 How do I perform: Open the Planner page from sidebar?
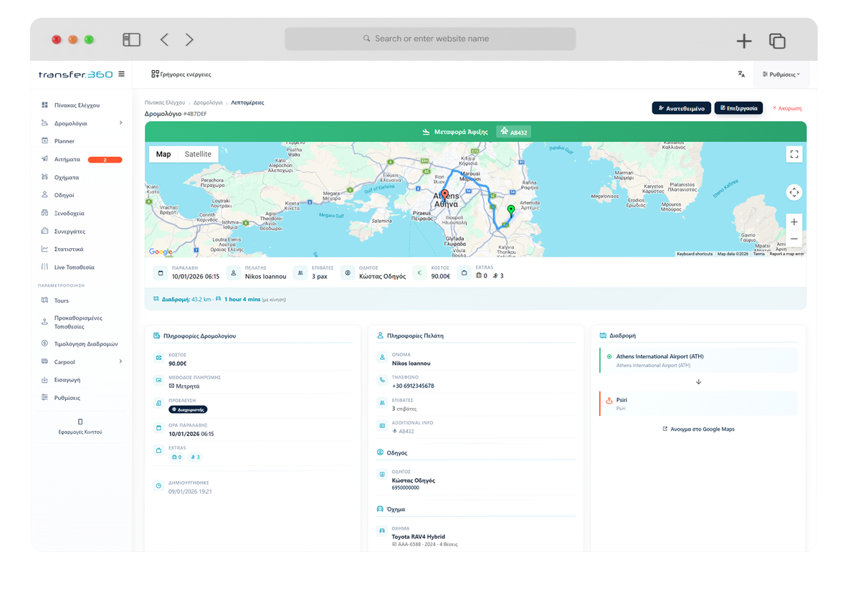point(65,141)
